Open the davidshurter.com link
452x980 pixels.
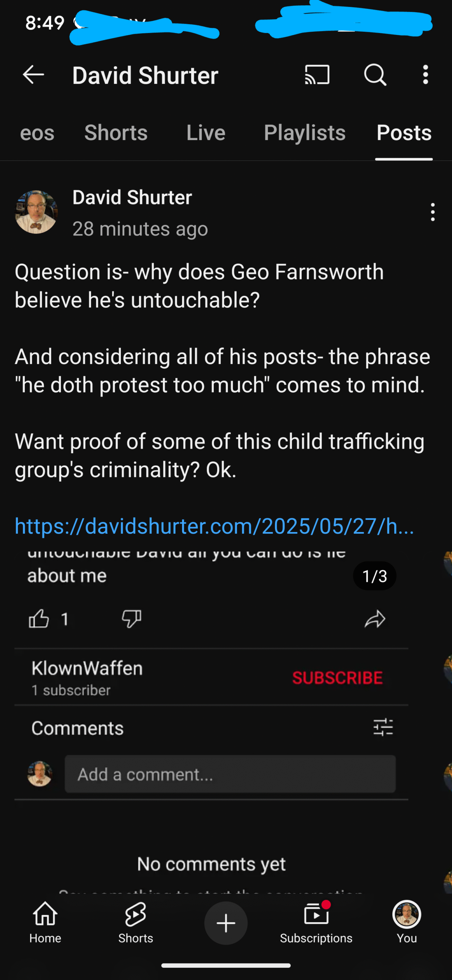214,526
